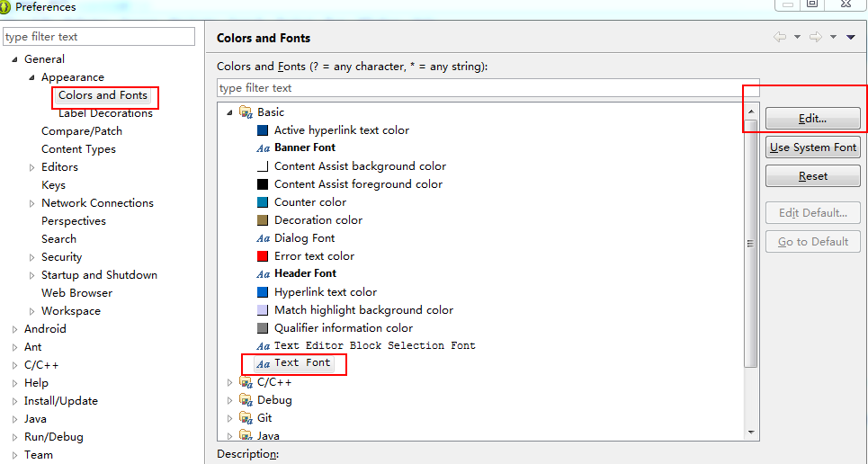Screen dimensions: 868x464
Task: Focus the left sidebar filter text field
Action: click(99, 37)
